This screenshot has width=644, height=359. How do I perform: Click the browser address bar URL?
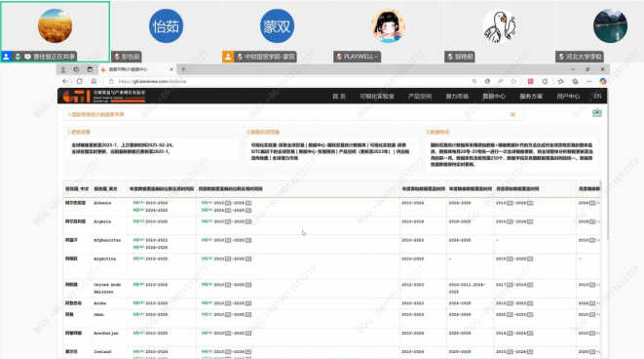point(153,81)
